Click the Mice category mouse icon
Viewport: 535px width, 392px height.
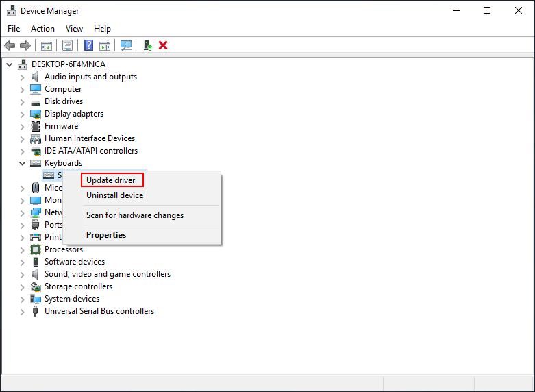click(36, 188)
